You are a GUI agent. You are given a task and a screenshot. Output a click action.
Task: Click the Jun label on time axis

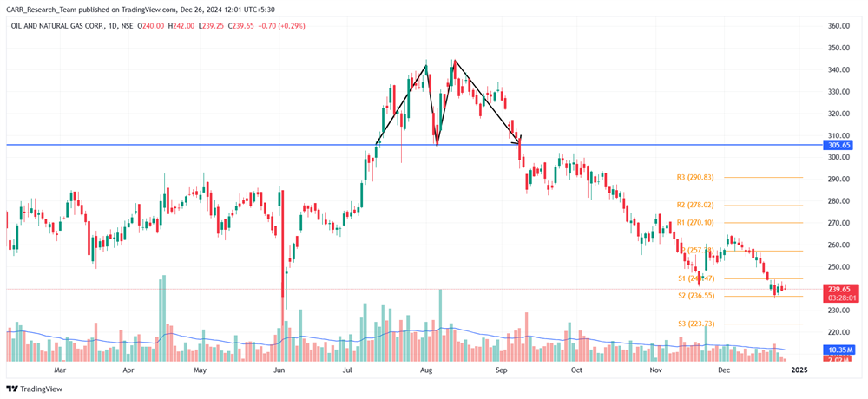(279, 370)
